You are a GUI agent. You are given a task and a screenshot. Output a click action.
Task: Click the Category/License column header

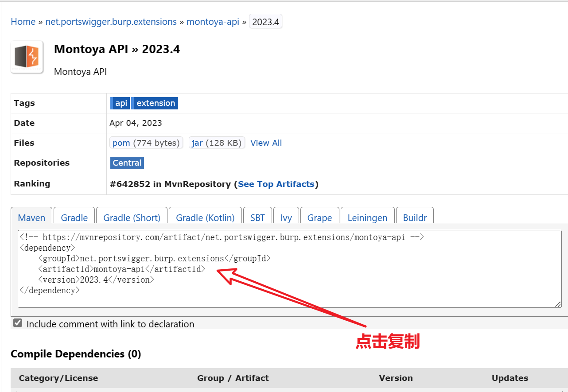(58, 378)
